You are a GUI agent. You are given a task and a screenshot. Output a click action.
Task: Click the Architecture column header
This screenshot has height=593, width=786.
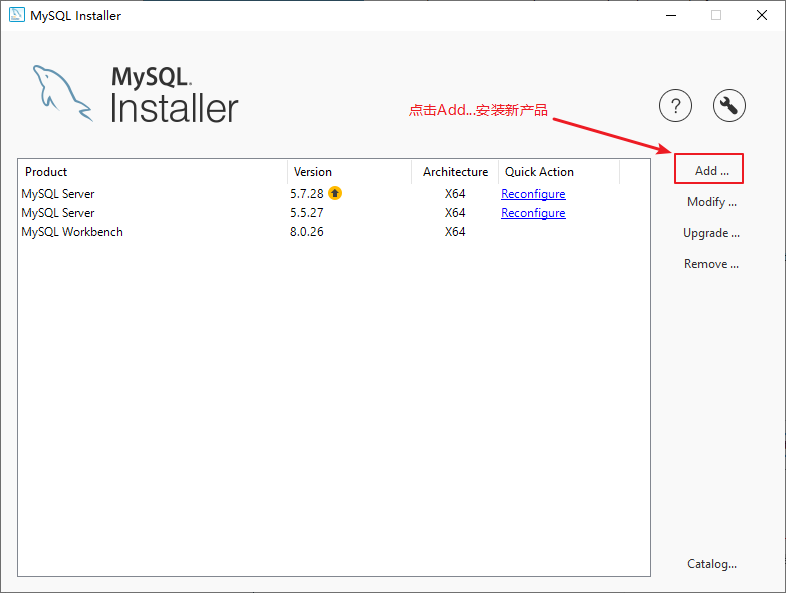click(455, 172)
